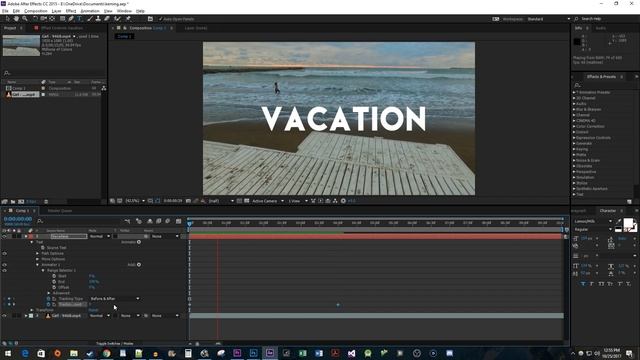Apply Faux Bold in the Character panel
The height and width of the screenshot is (360, 640).
pos(583,284)
